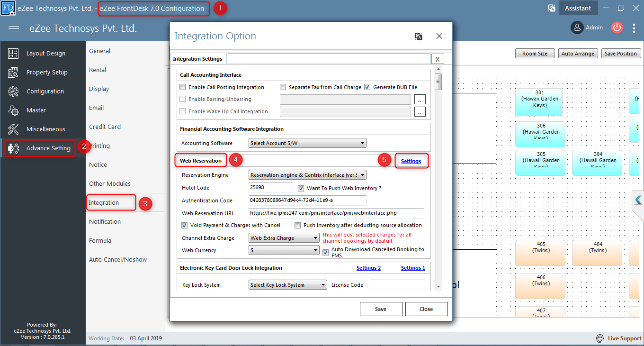Click the Save button in dialog

click(x=381, y=309)
